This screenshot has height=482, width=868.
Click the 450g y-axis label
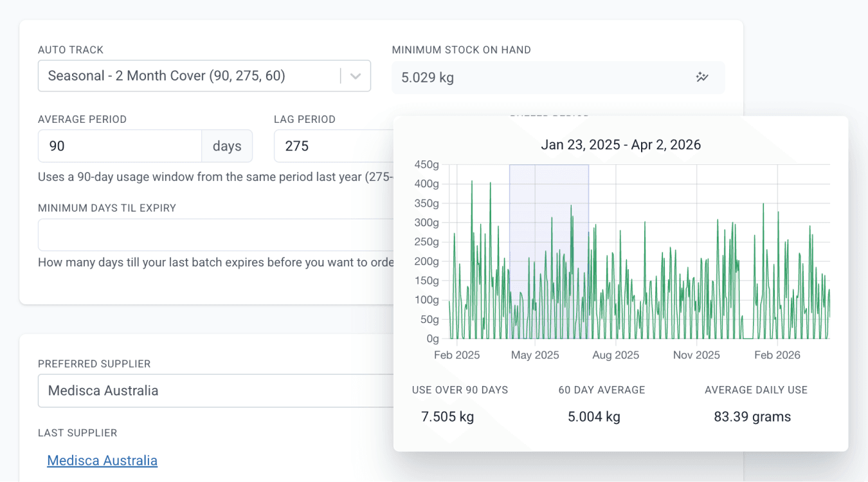click(x=427, y=165)
